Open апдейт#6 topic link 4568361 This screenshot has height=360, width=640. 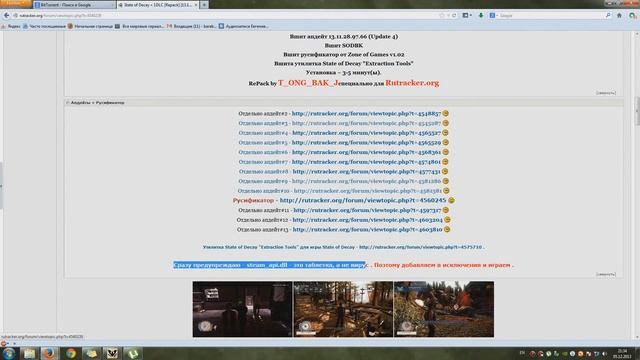click(x=366, y=152)
